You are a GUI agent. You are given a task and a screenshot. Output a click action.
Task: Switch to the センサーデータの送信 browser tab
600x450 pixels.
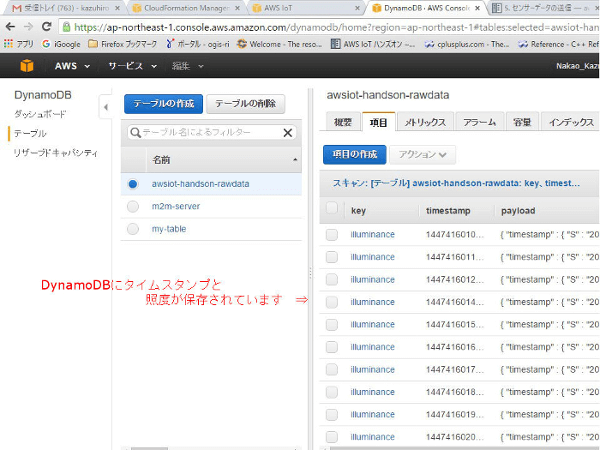click(543, 8)
